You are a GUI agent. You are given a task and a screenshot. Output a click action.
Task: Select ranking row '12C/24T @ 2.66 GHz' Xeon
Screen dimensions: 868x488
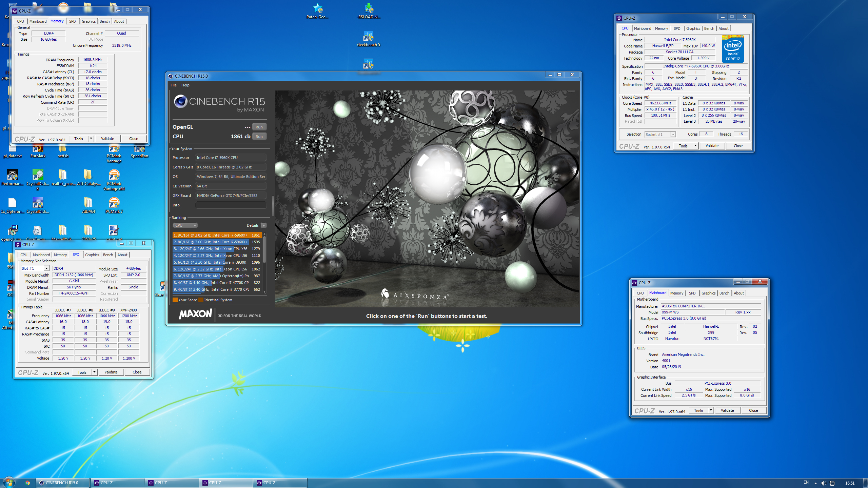[x=217, y=249]
